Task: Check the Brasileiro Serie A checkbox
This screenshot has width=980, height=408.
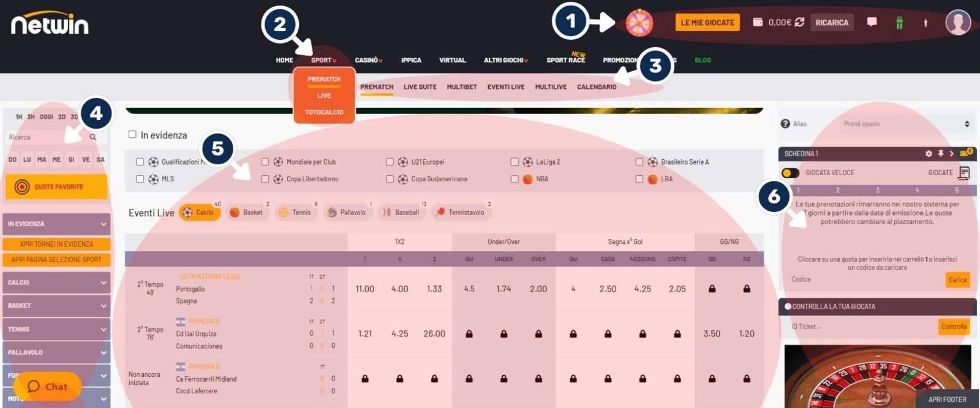Action: pyautogui.click(x=639, y=162)
